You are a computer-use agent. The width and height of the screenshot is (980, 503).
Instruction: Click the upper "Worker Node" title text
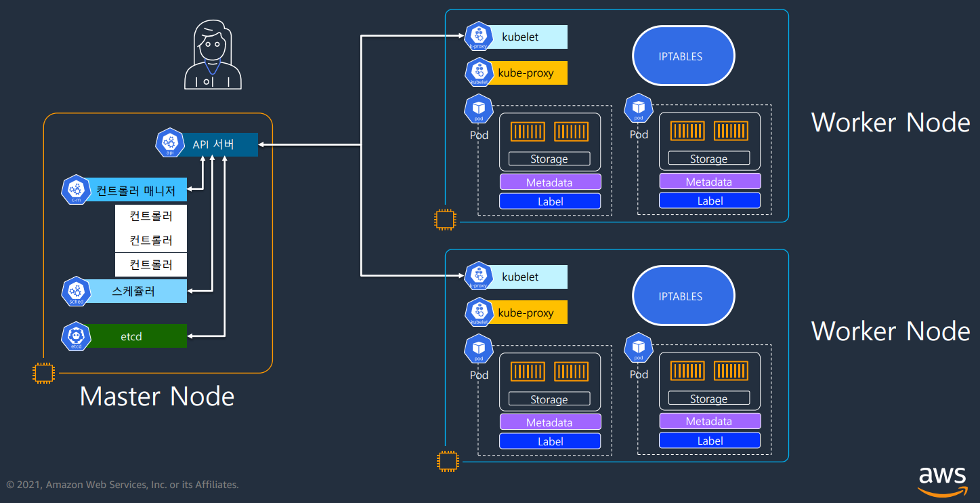pos(891,123)
